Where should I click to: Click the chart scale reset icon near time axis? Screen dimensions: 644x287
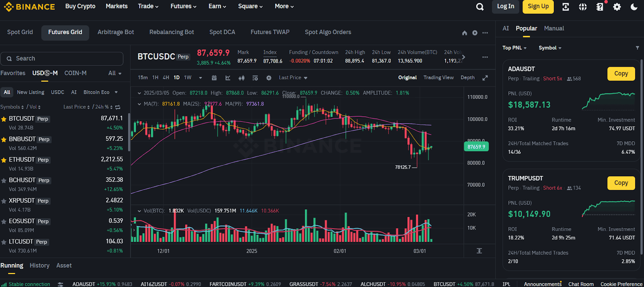click(479, 251)
